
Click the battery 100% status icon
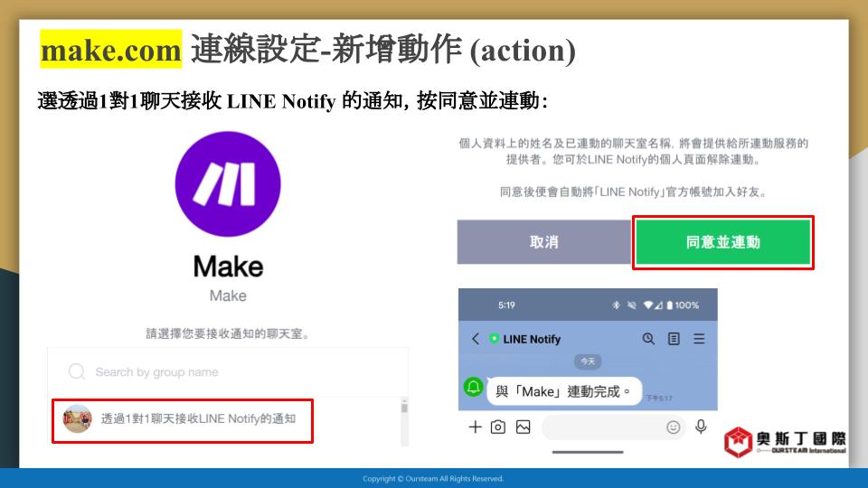[683, 305]
